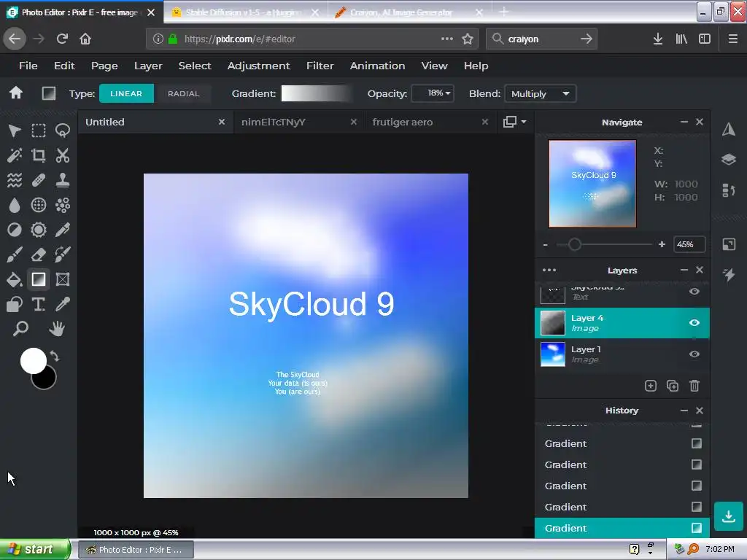
Task: Select the Arrange arrow tool
Action: pyautogui.click(x=15, y=131)
